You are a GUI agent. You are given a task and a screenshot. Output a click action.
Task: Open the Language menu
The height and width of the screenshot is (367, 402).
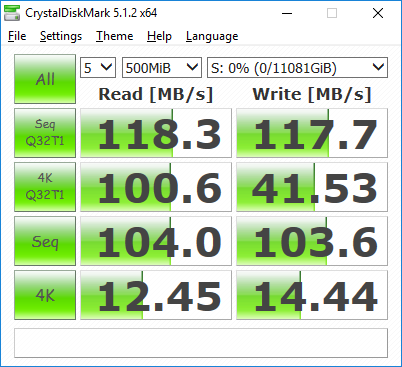tap(212, 36)
